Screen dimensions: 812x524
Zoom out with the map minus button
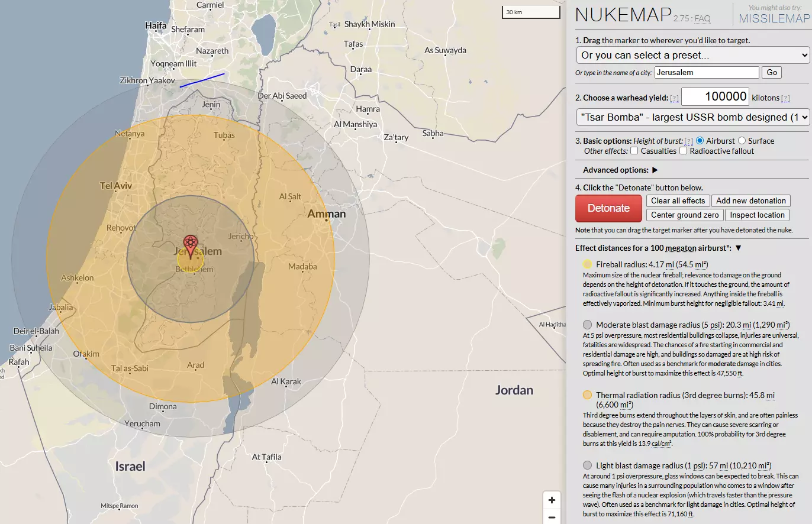coord(552,517)
